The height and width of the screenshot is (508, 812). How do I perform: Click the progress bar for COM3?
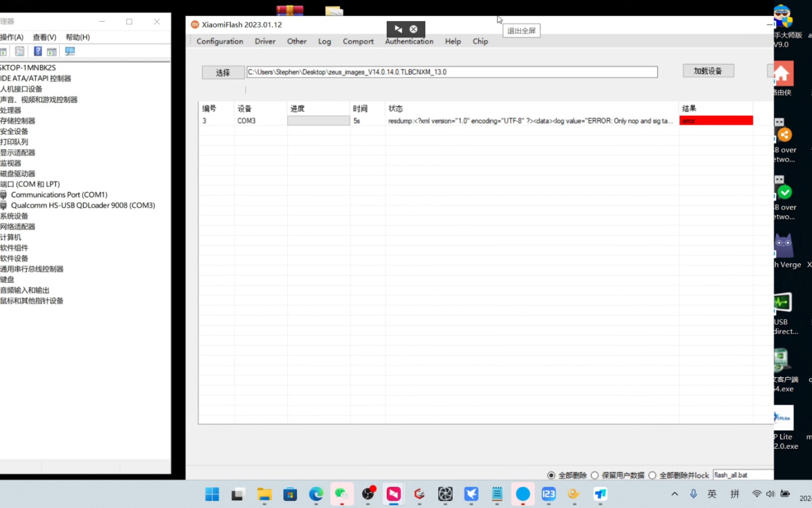coord(319,121)
